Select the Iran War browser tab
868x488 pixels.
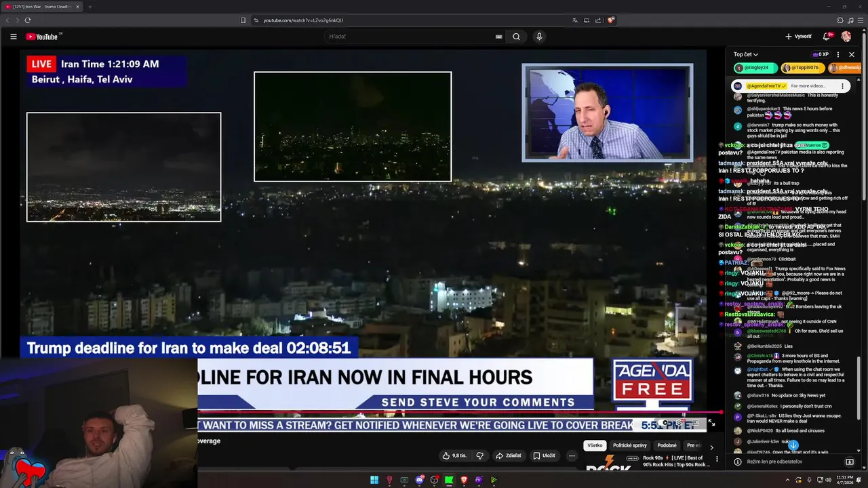click(x=42, y=7)
